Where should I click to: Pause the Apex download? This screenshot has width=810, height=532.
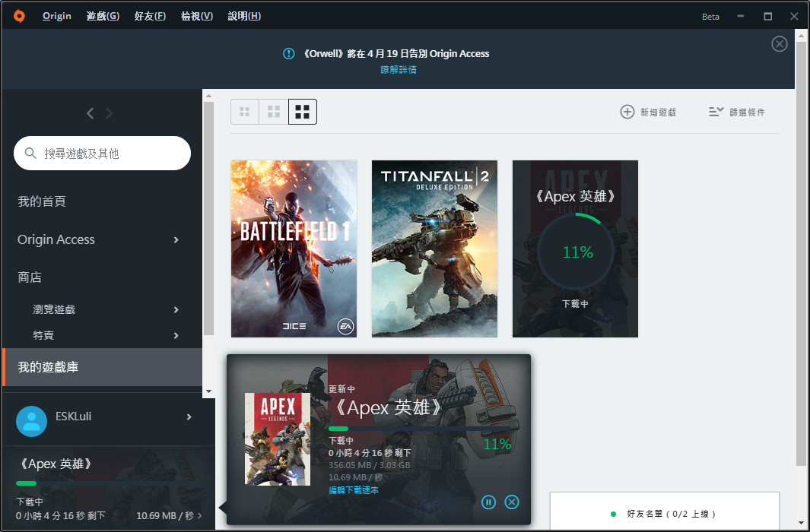pyautogui.click(x=489, y=502)
